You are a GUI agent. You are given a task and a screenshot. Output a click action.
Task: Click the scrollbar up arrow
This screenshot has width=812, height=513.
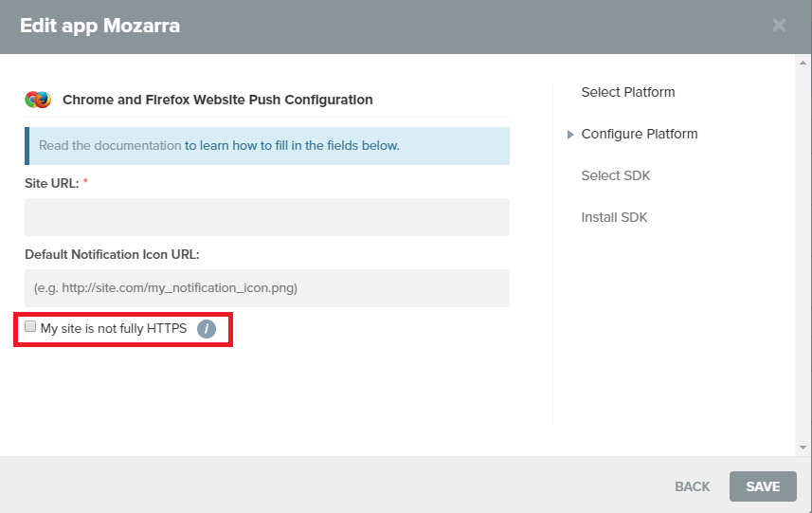[x=803, y=63]
